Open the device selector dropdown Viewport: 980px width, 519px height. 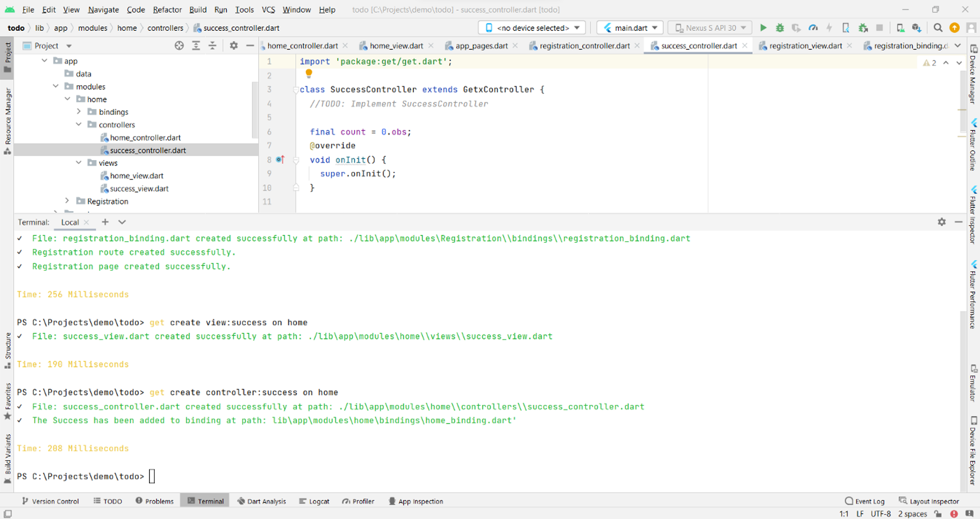pos(532,28)
